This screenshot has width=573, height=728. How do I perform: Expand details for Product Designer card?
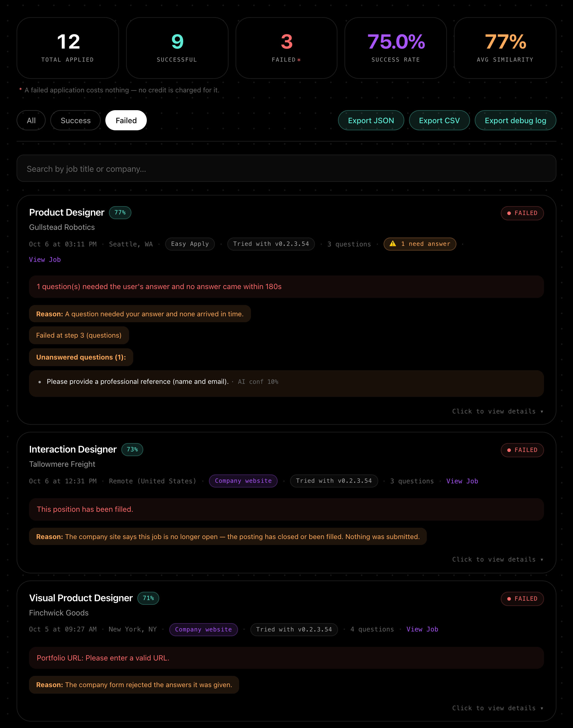coord(498,411)
